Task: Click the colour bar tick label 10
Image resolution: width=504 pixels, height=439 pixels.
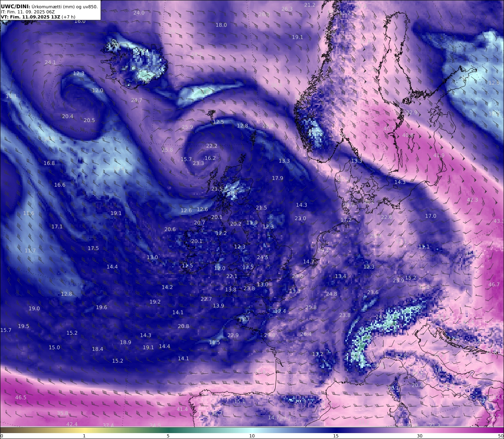Action: click(252, 436)
